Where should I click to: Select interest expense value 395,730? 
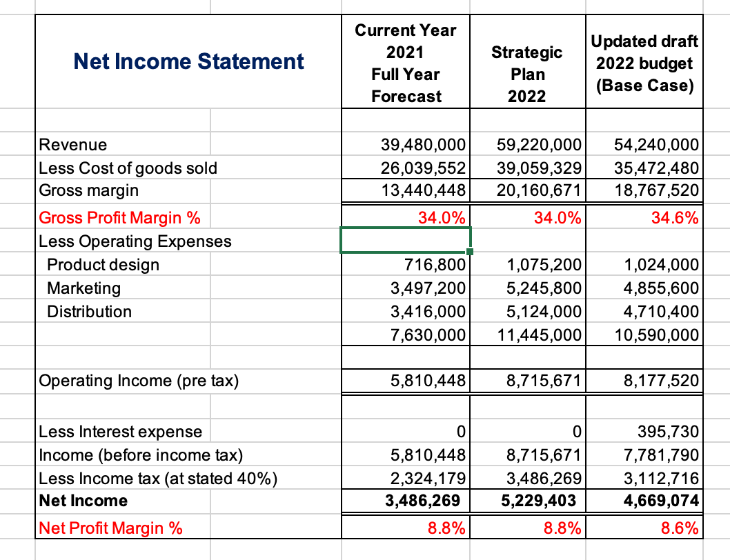click(x=668, y=431)
